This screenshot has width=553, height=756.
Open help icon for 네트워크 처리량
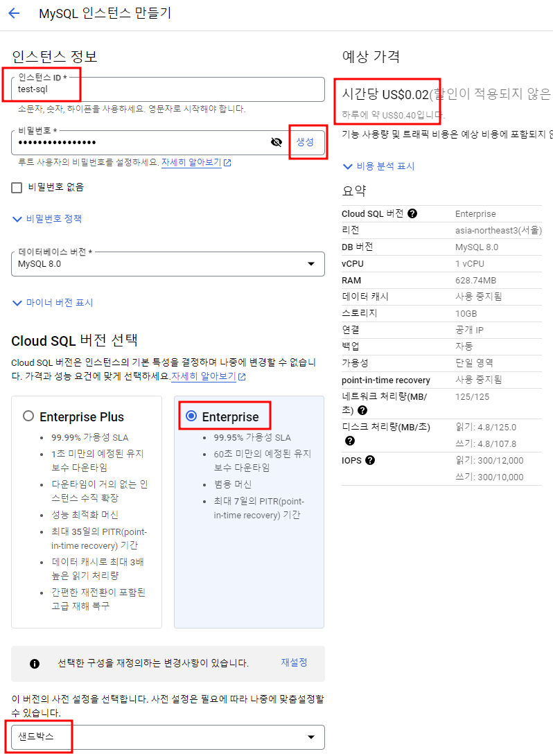pos(362,410)
